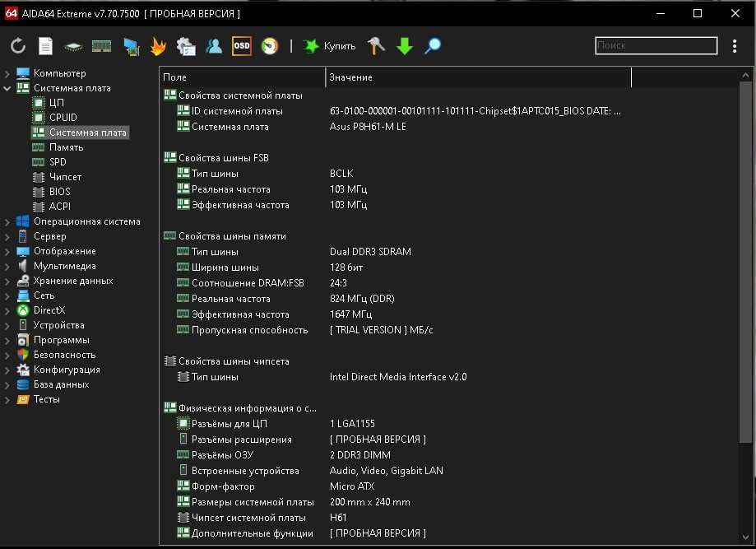756x549 pixels.
Task: Click the gauge monitor toolbar icon
Action: pyautogui.click(x=270, y=46)
